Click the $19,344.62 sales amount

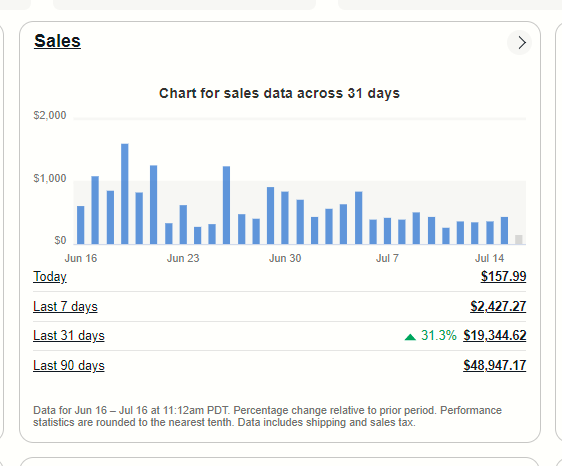tap(495, 336)
